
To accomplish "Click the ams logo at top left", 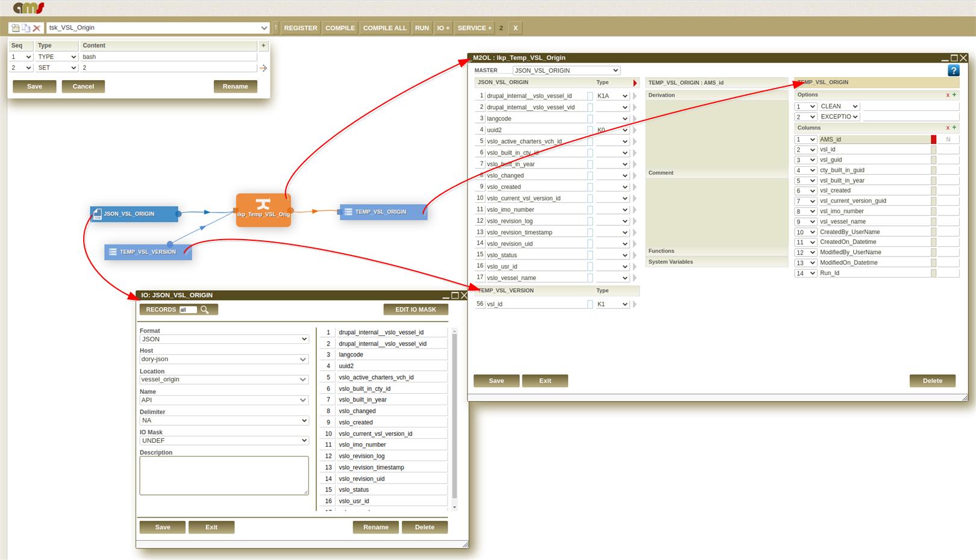I will point(28,8).
